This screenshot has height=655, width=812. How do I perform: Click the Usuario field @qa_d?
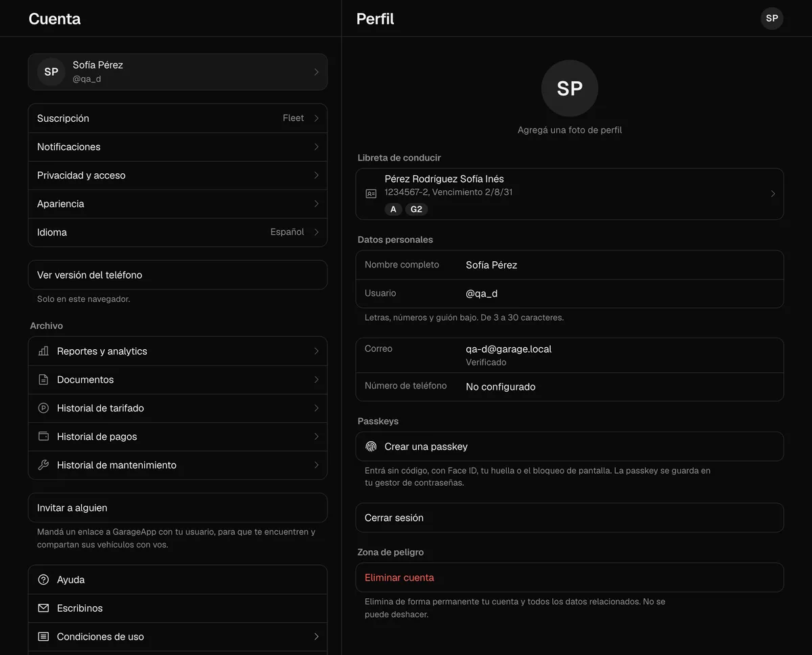click(570, 294)
